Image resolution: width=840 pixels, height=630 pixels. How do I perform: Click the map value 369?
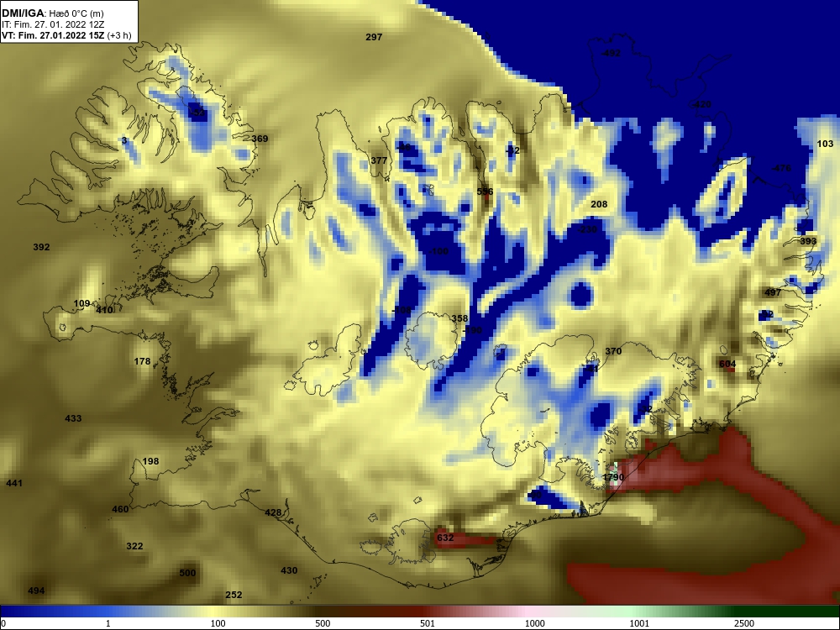coord(260,139)
